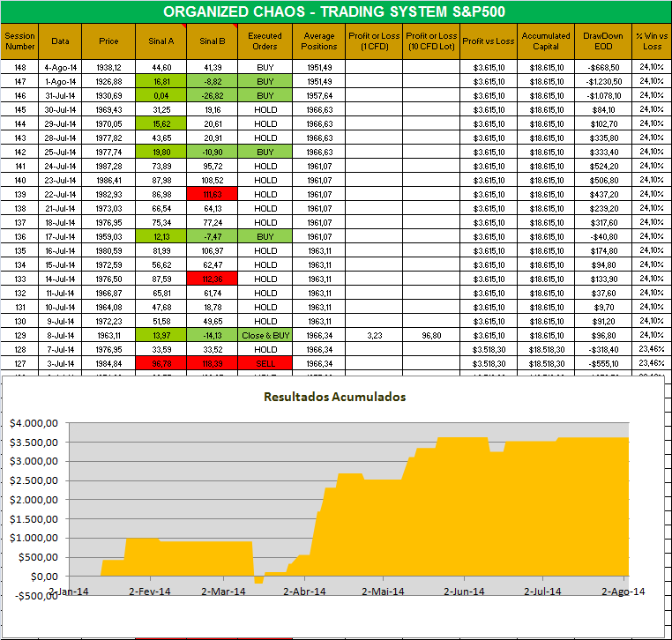
Task: Select the Sinal B column header
Action: point(213,41)
